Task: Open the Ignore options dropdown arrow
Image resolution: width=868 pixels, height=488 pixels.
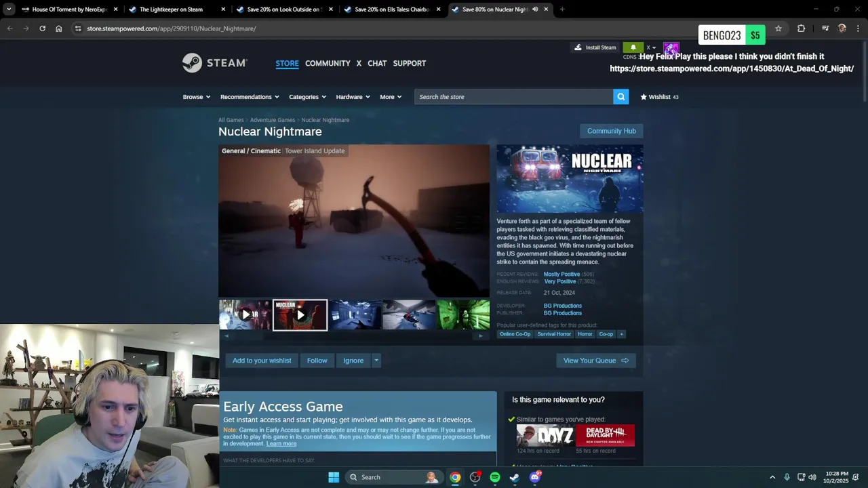Action: tap(376, 361)
